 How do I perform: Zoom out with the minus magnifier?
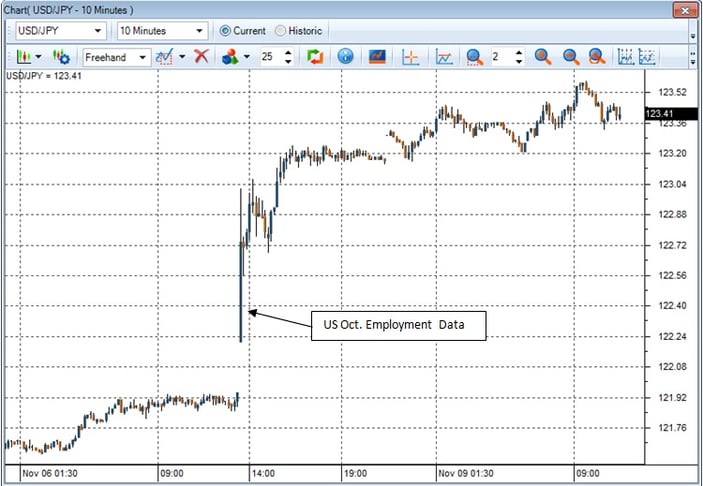coord(571,57)
